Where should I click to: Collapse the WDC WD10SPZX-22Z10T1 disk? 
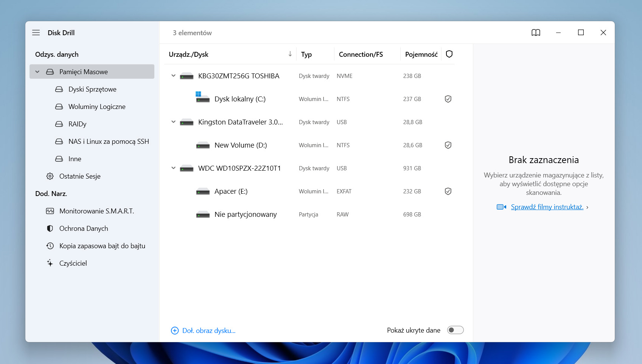pos(173,168)
